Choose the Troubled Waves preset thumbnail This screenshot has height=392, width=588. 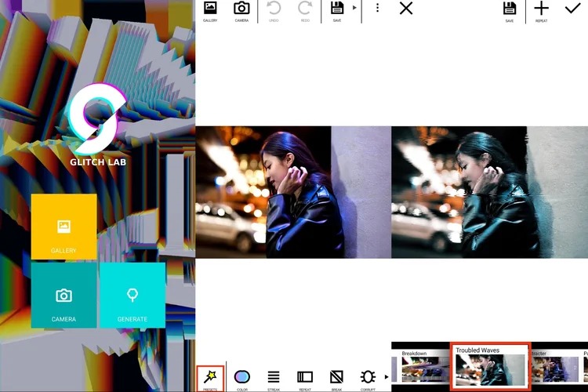[490, 366]
